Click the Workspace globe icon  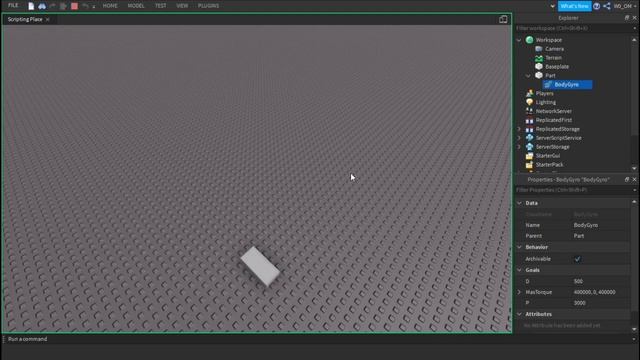529,40
